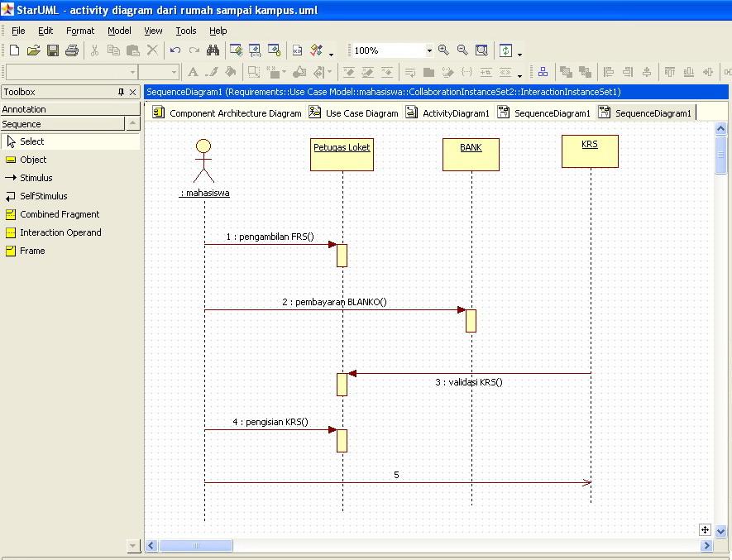Collapse the Sequence toolbox section
The height and width of the screenshot is (560, 732).
click(x=63, y=124)
